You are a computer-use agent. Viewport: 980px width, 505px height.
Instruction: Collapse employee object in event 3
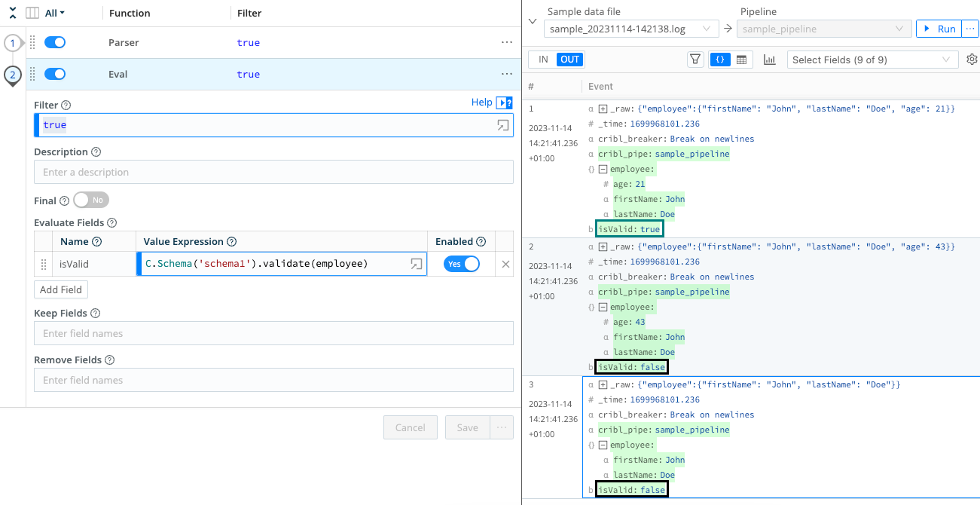point(603,445)
